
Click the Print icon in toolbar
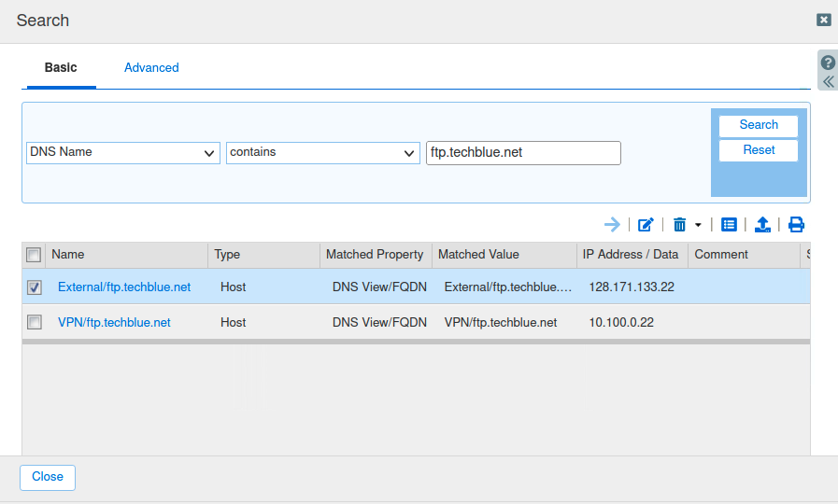click(796, 224)
